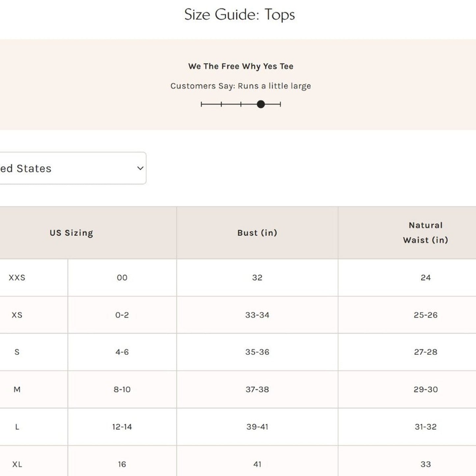476x476 pixels.
Task: Click the '39-41' bust measurement cell
Action: tap(257, 427)
